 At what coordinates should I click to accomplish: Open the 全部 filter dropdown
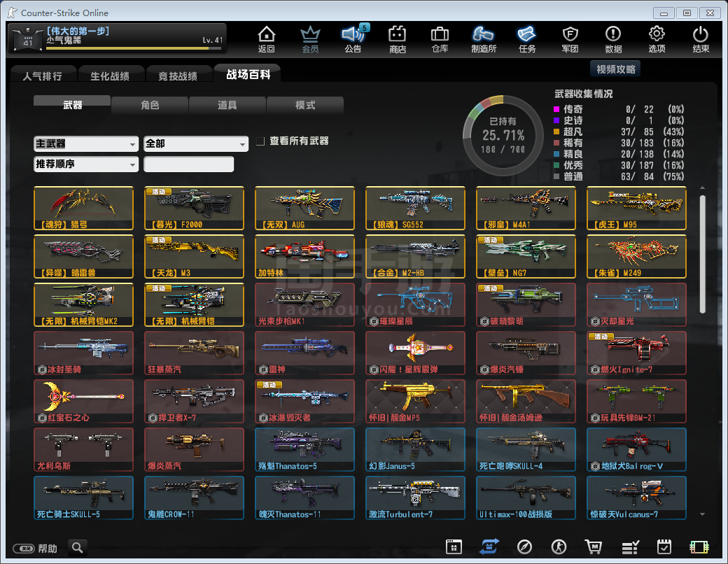[x=196, y=144]
